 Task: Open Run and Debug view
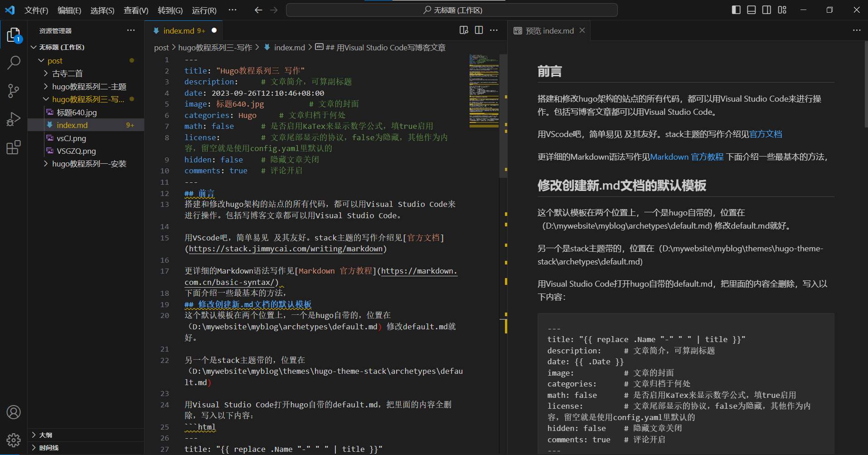(x=14, y=119)
